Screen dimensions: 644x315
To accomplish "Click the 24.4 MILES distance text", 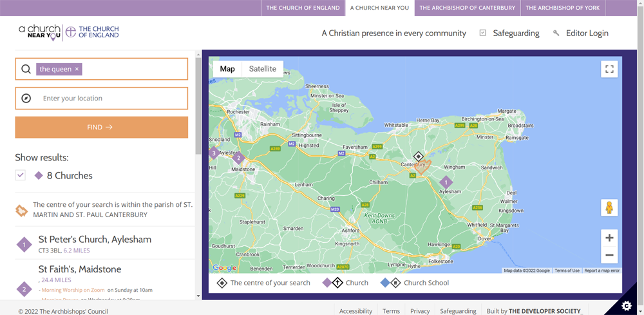I will click(56, 280).
